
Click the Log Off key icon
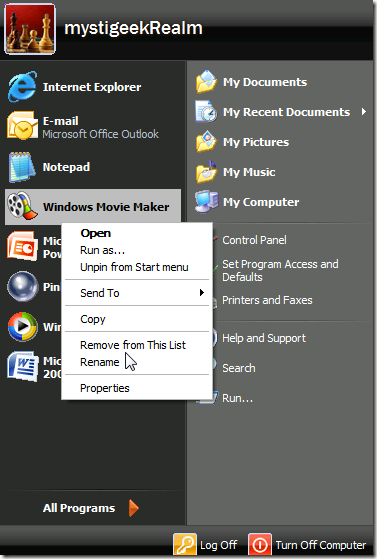tap(185, 544)
